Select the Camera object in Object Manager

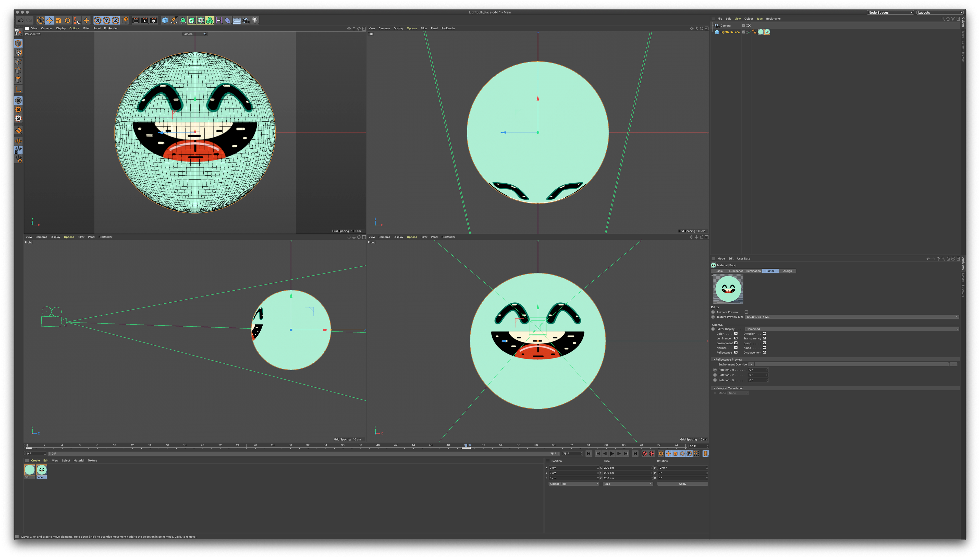coord(725,26)
